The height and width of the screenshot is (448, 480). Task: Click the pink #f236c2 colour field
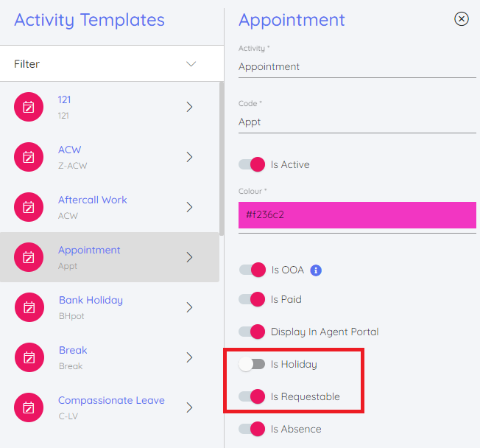[x=357, y=214]
